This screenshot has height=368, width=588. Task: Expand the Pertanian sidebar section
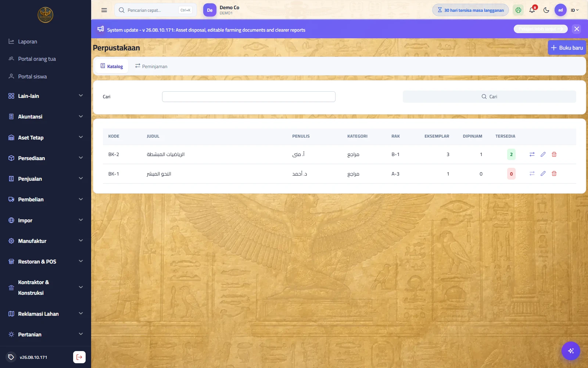click(x=46, y=335)
